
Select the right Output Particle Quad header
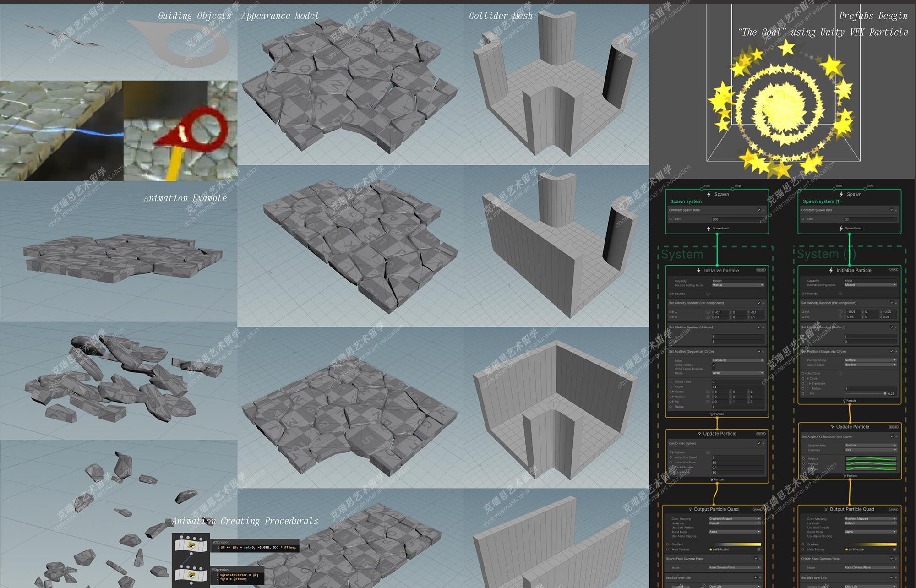(x=849, y=509)
